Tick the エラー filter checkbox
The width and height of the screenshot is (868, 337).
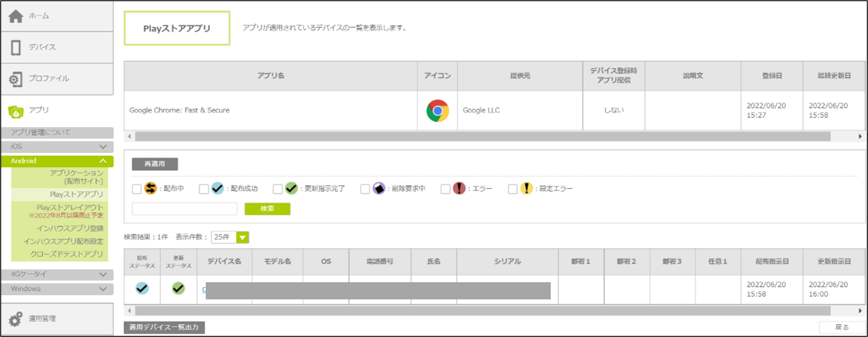pos(445,189)
